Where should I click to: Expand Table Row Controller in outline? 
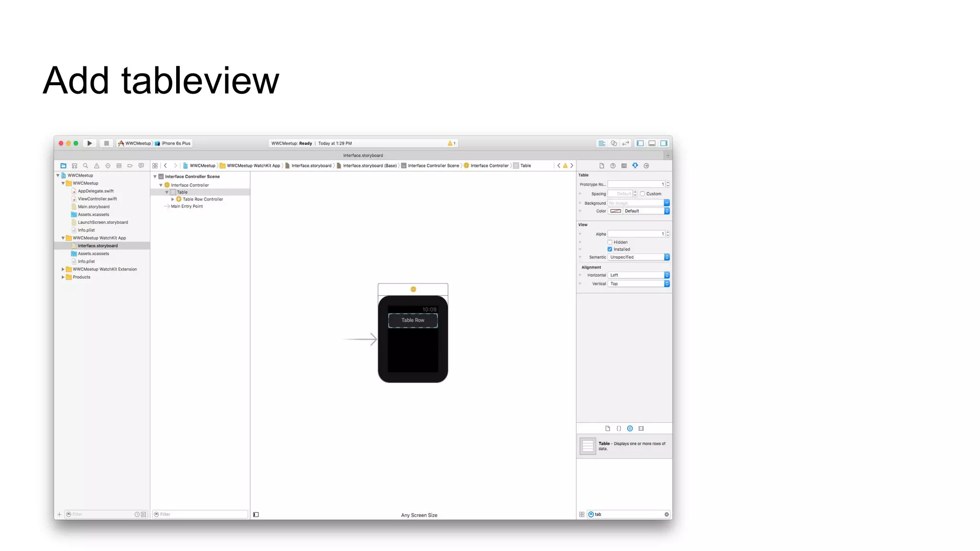click(173, 199)
